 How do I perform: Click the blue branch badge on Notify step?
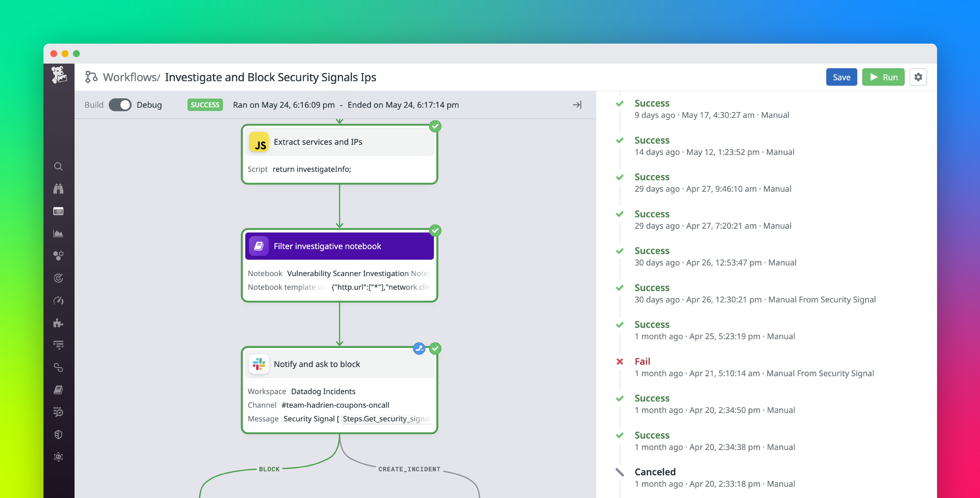tap(419, 348)
